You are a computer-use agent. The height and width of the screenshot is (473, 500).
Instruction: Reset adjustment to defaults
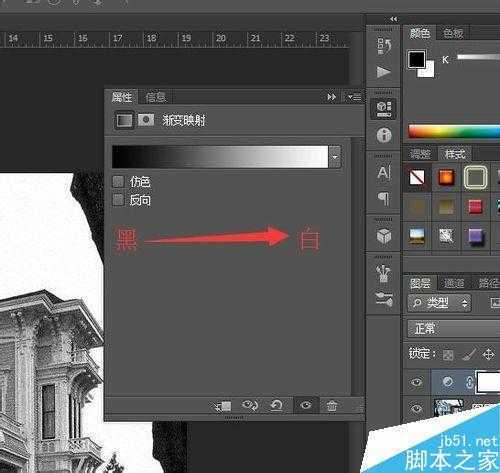[276, 406]
